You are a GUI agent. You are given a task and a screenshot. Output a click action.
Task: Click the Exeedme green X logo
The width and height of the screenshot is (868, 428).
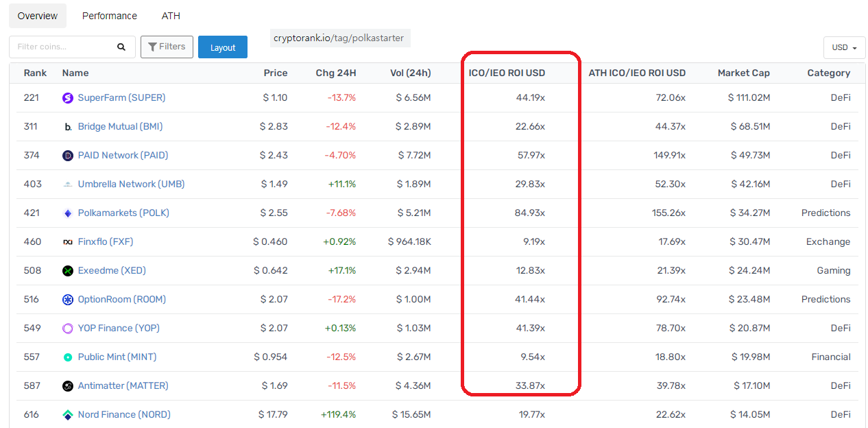68,271
